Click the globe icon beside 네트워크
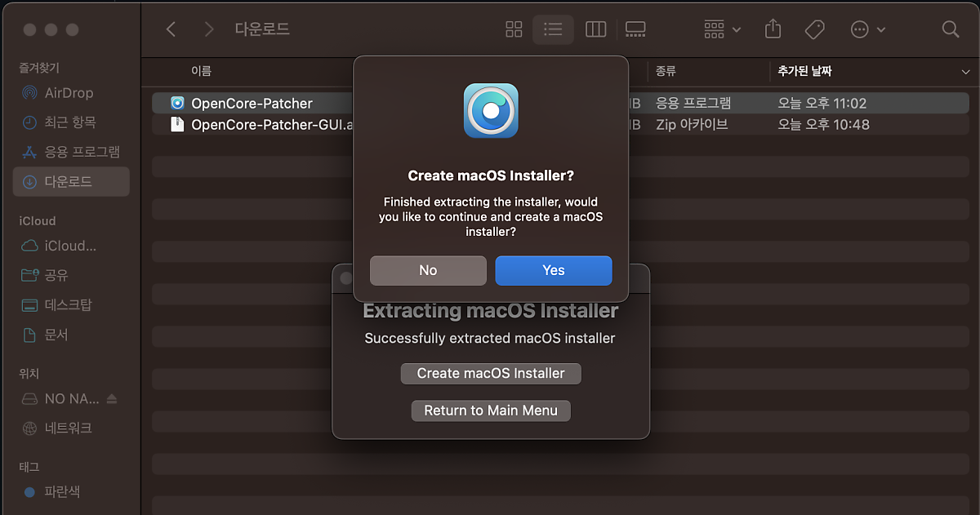Screen dimensions: 980x515 tap(29, 428)
